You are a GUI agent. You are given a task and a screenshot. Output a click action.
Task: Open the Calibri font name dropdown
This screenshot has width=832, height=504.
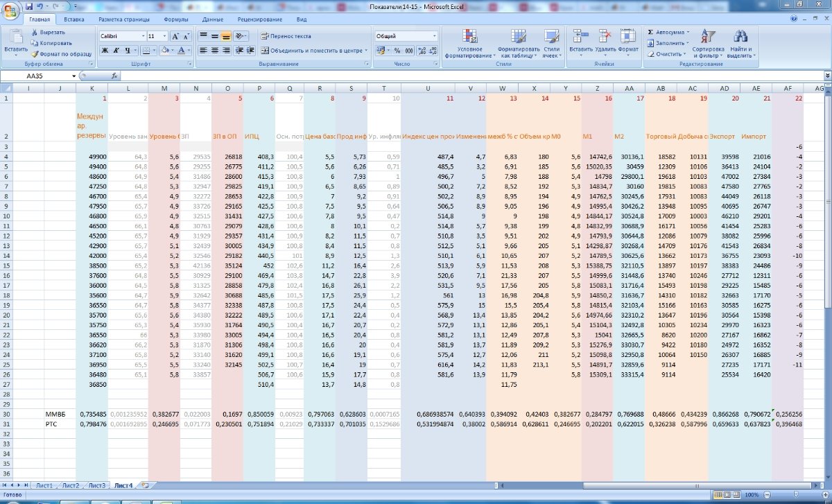[141, 36]
